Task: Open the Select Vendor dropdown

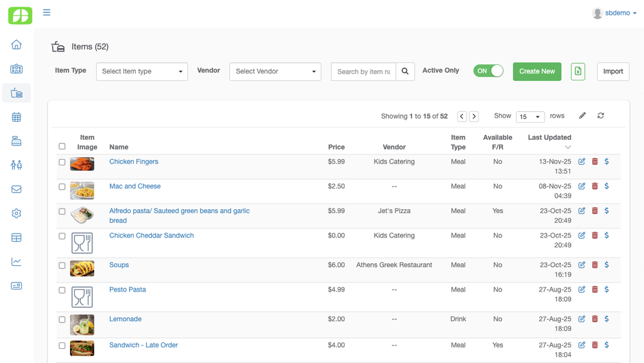Action: (275, 71)
